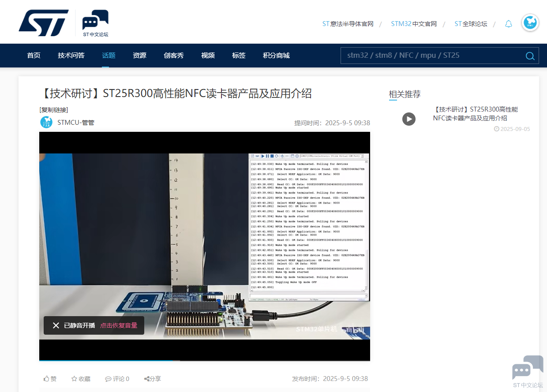Image resolution: width=547 pixels, height=392 pixels.
Task: Click the video player frame
Action: coord(205,246)
